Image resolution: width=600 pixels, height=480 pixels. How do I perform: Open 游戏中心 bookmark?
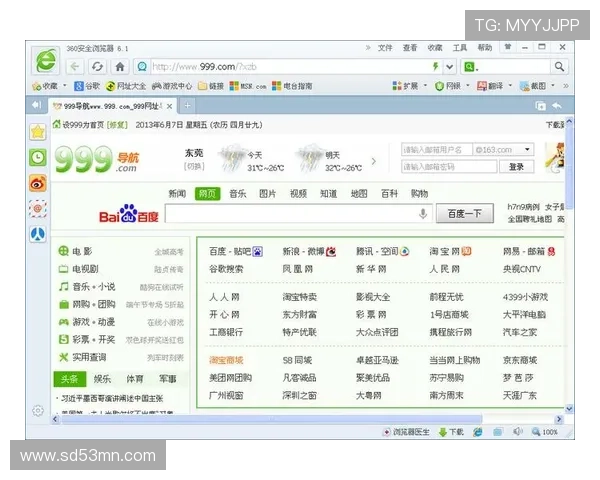tap(172, 86)
